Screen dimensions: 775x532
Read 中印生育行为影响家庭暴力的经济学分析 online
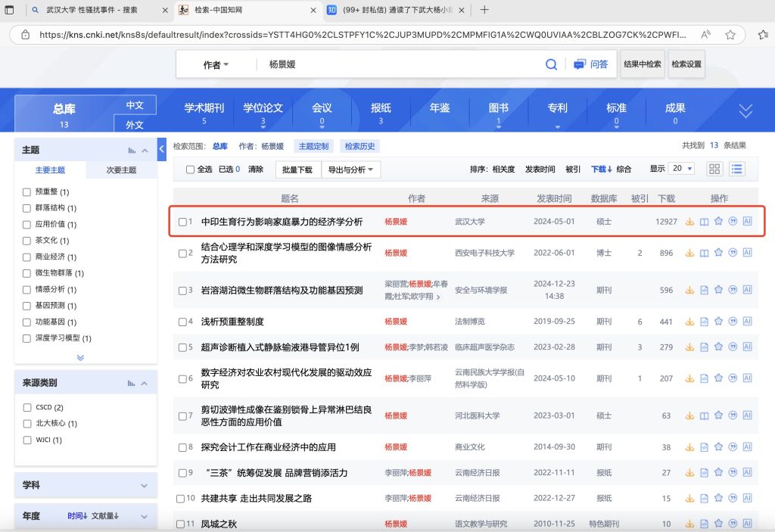(x=705, y=222)
